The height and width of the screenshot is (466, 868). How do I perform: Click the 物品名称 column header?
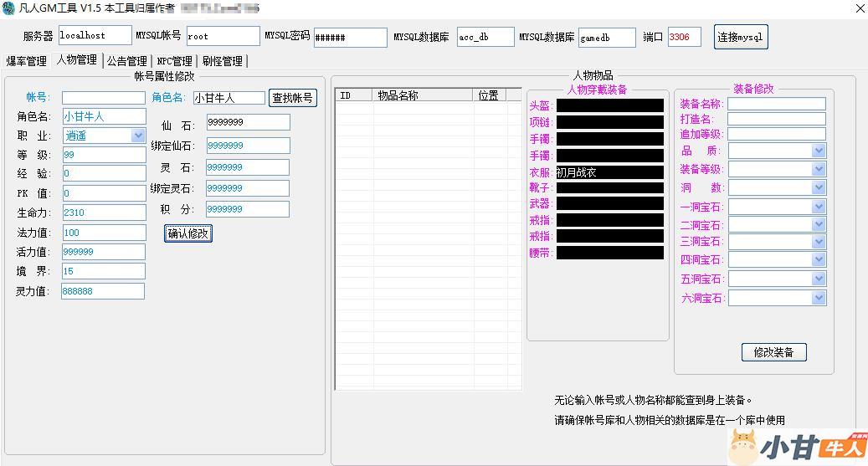[423, 95]
